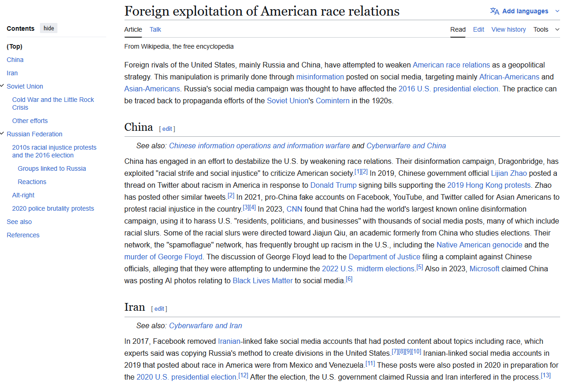
Task: Open Department of Justice link
Action: [385, 257]
